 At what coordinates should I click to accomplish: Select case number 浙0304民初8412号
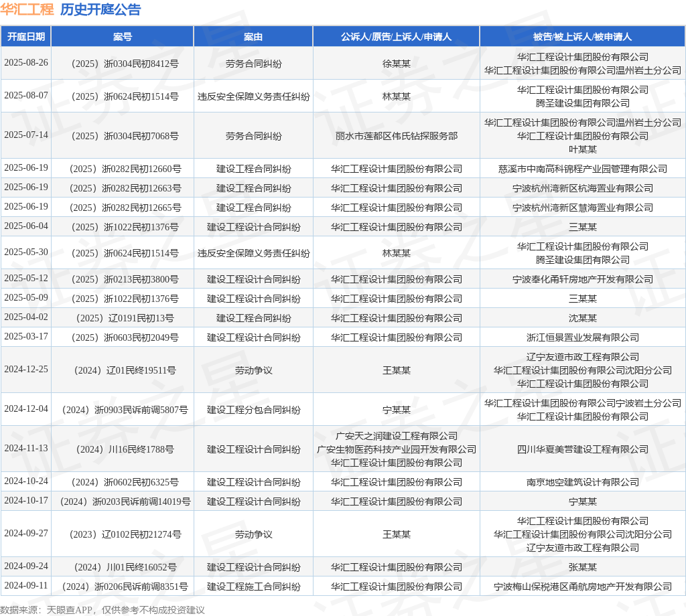(x=125, y=64)
